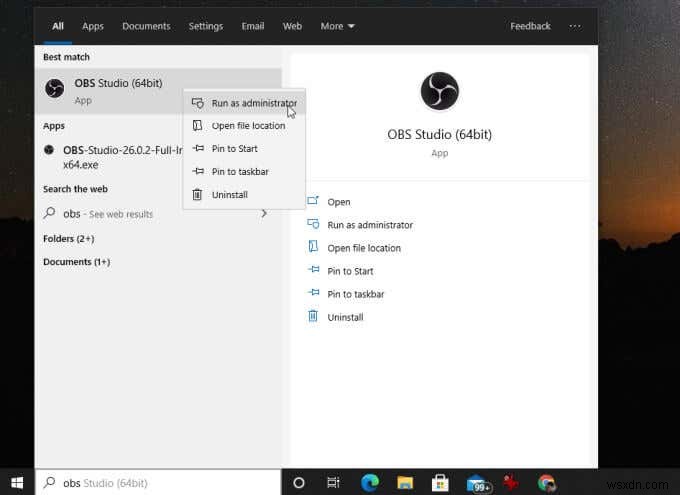
Task: Launch Microsoft Edge from the taskbar
Action: (x=370, y=482)
